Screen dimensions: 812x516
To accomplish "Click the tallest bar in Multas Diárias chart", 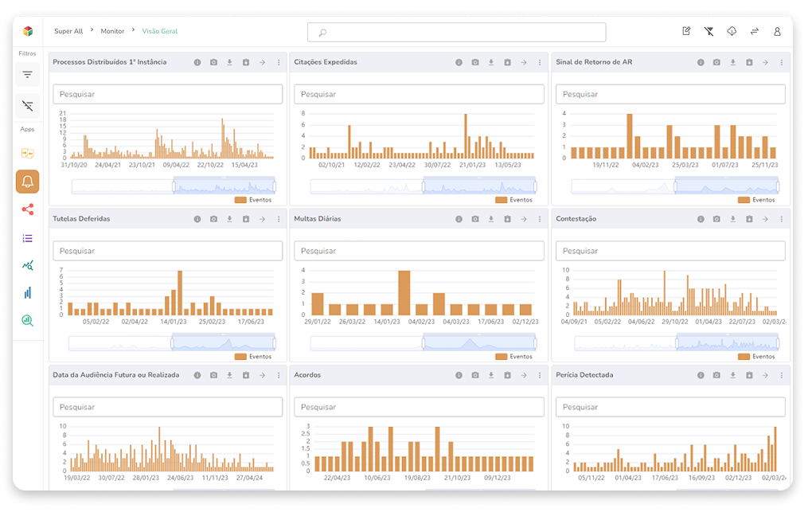I will pyautogui.click(x=404, y=293).
